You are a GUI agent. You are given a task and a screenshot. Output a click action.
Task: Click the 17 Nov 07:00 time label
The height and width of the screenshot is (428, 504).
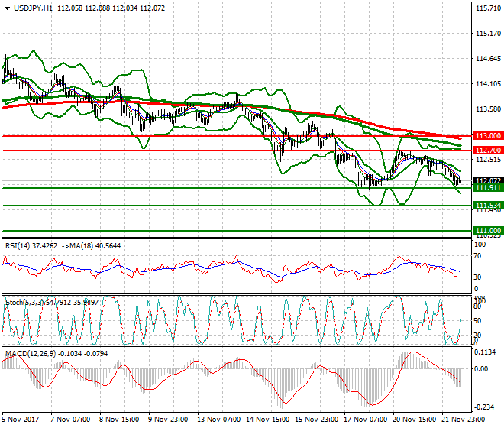[x=366, y=420]
